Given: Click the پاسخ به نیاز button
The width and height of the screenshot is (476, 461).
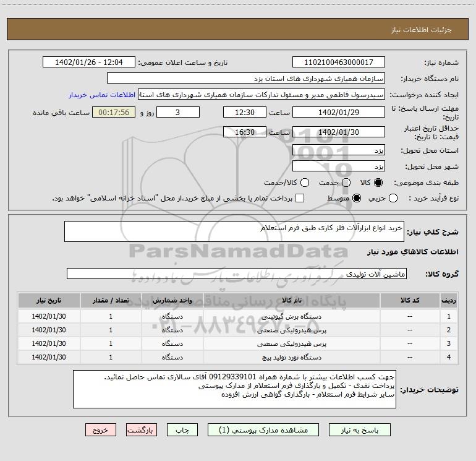Looking at the screenshot, I should click(x=360, y=430).
